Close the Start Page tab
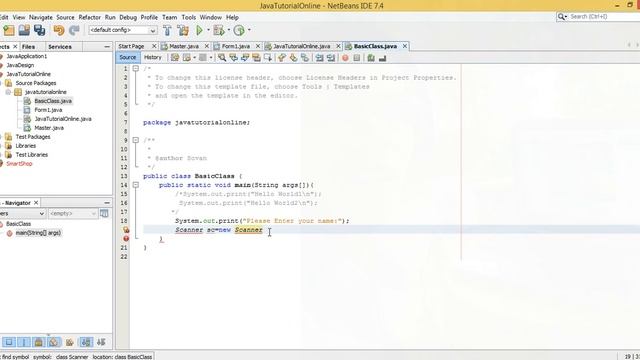Image resolution: width=640 pixels, height=360 pixels. click(154, 47)
